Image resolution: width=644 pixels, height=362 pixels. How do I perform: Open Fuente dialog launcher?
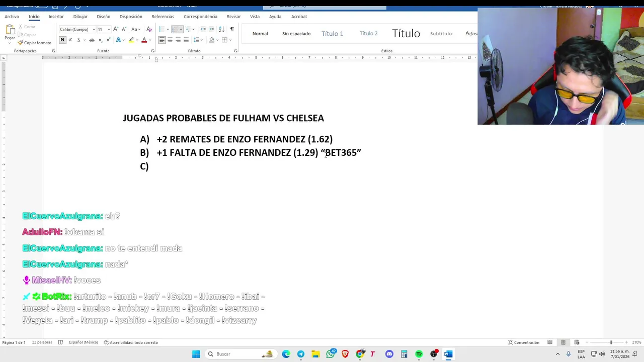[x=152, y=51]
